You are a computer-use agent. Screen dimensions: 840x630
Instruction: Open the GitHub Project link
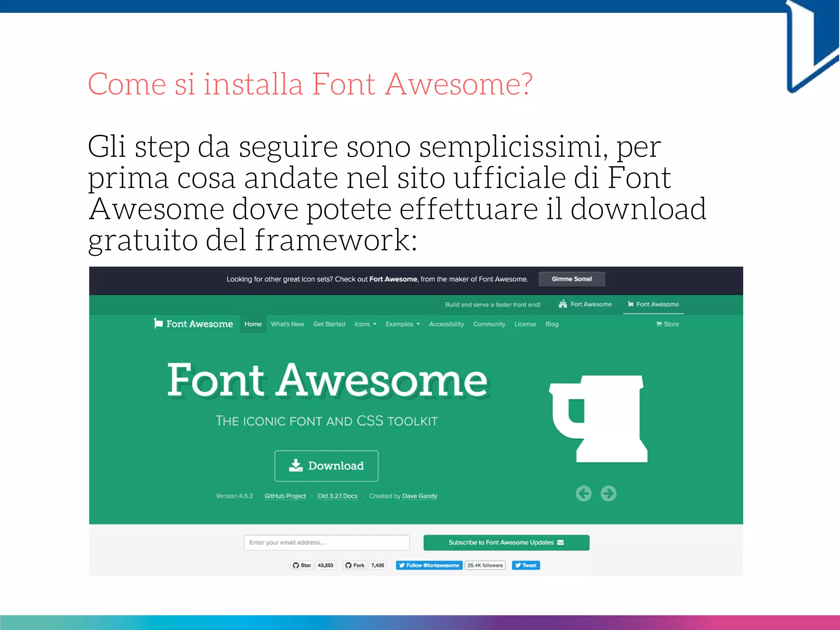point(285,496)
